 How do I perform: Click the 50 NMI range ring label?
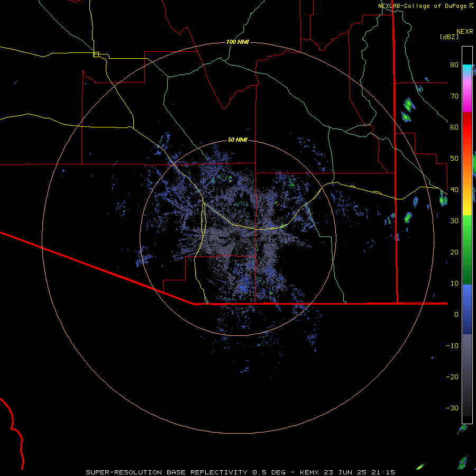click(237, 140)
